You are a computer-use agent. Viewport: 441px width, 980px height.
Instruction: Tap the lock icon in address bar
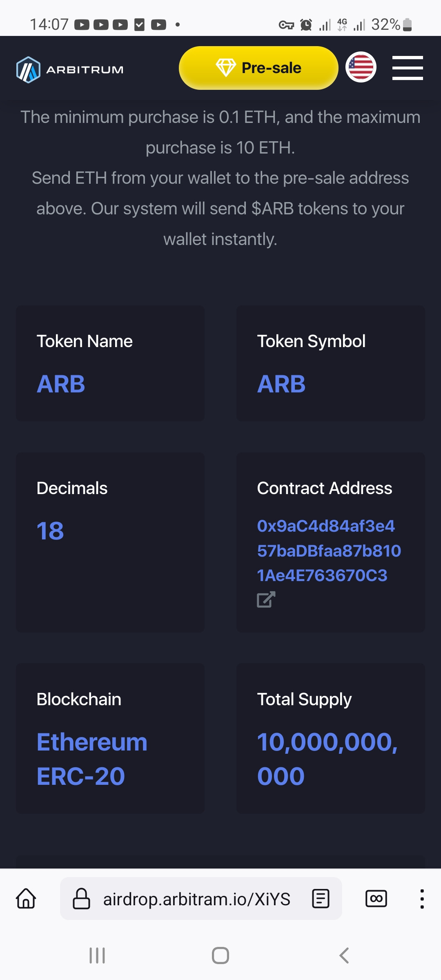click(x=81, y=899)
